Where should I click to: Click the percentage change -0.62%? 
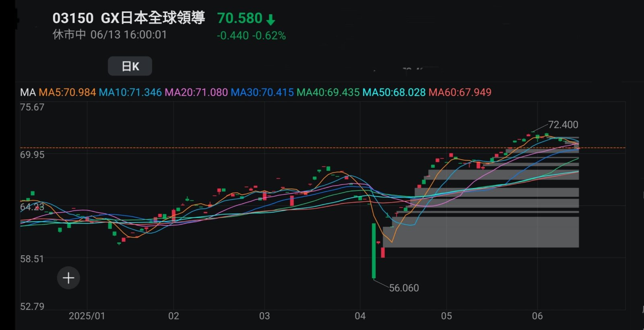point(269,36)
